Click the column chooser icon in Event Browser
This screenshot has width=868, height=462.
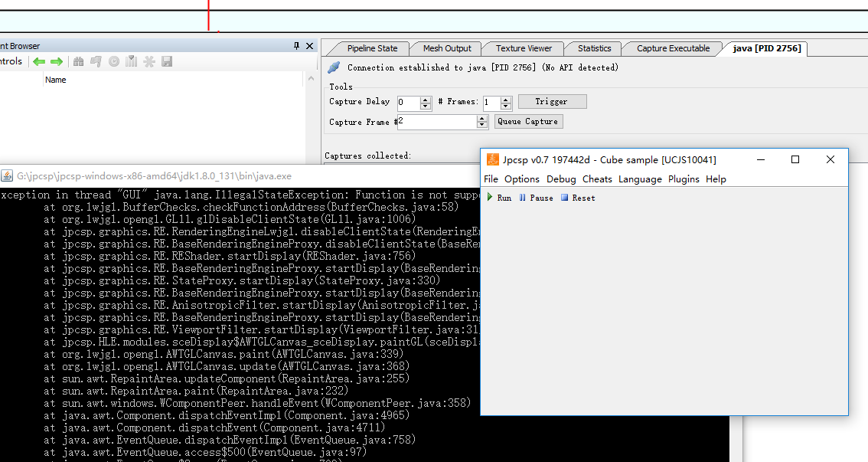(131, 61)
